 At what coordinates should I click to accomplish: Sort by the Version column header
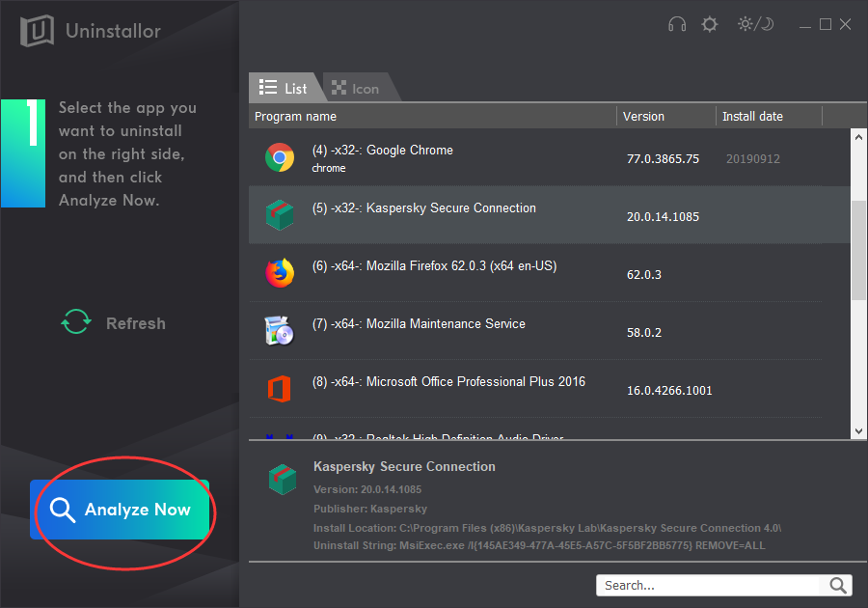[666, 116]
